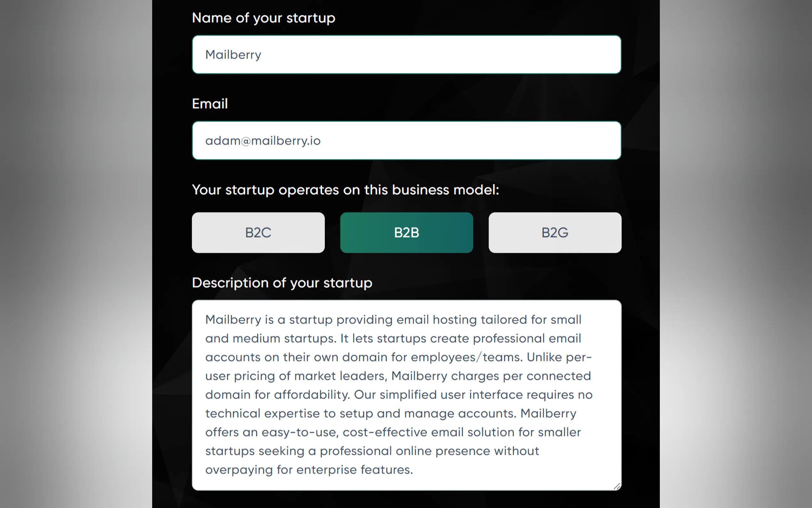Image resolution: width=812 pixels, height=508 pixels.
Task: Place cursor on "Mailberry" in name field
Action: [233, 55]
